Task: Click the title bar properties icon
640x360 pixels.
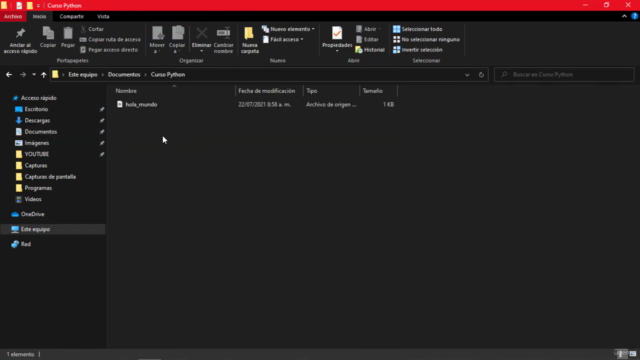Action: point(19,6)
